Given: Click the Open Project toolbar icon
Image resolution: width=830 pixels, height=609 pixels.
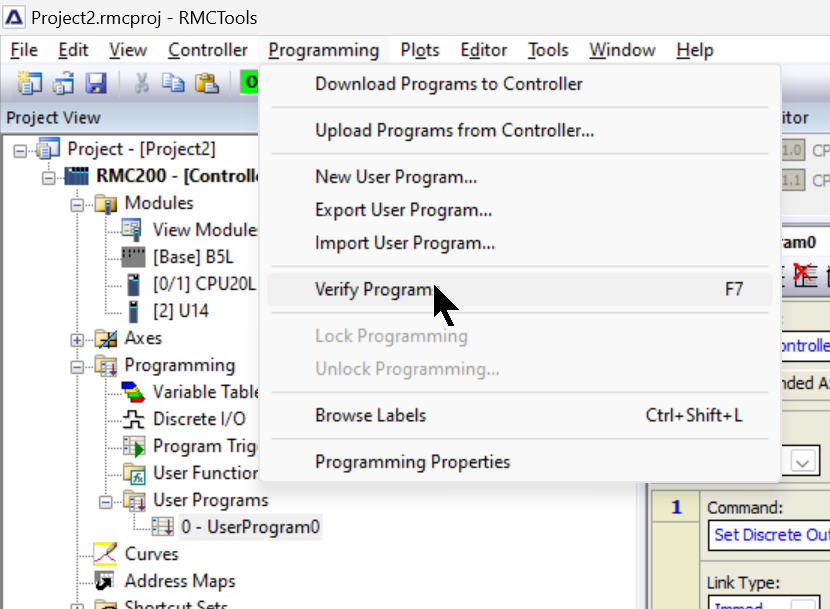Looking at the screenshot, I should click(x=63, y=83).
